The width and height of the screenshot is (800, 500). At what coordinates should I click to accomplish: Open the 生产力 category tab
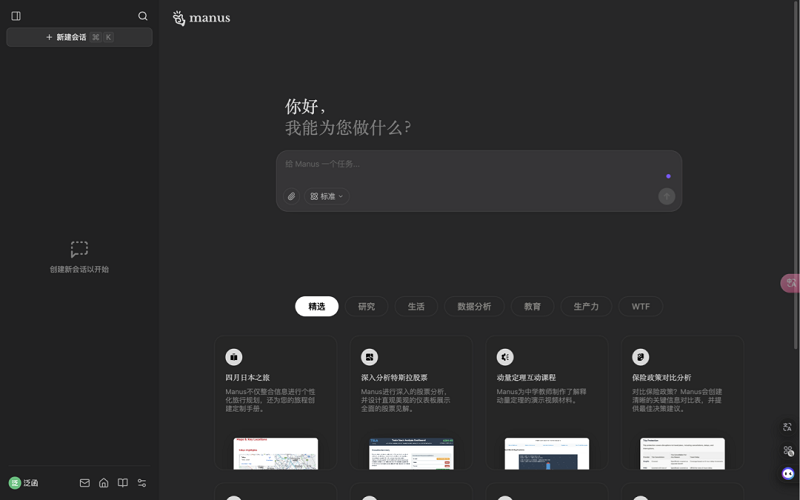(x=586, y=307)
